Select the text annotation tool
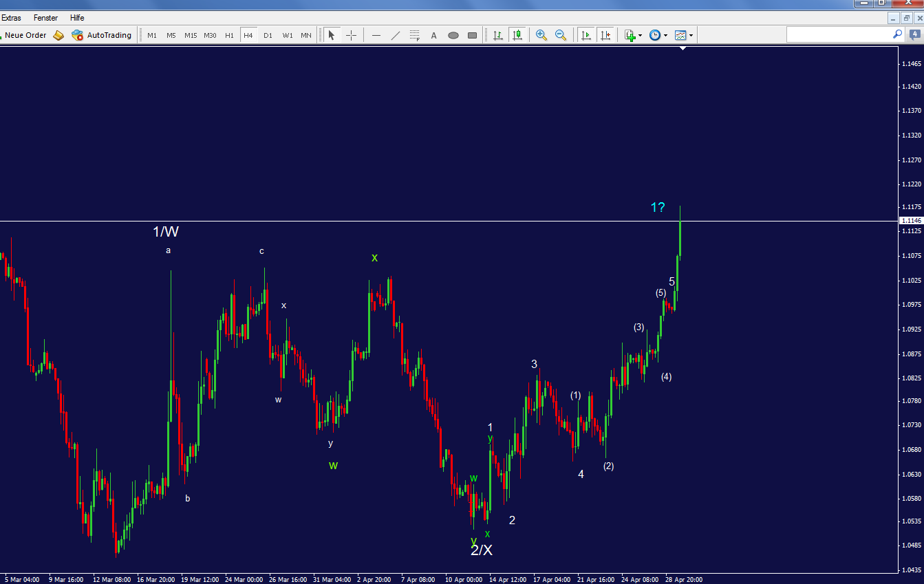 pyautogui.click(x=433, y=35)
